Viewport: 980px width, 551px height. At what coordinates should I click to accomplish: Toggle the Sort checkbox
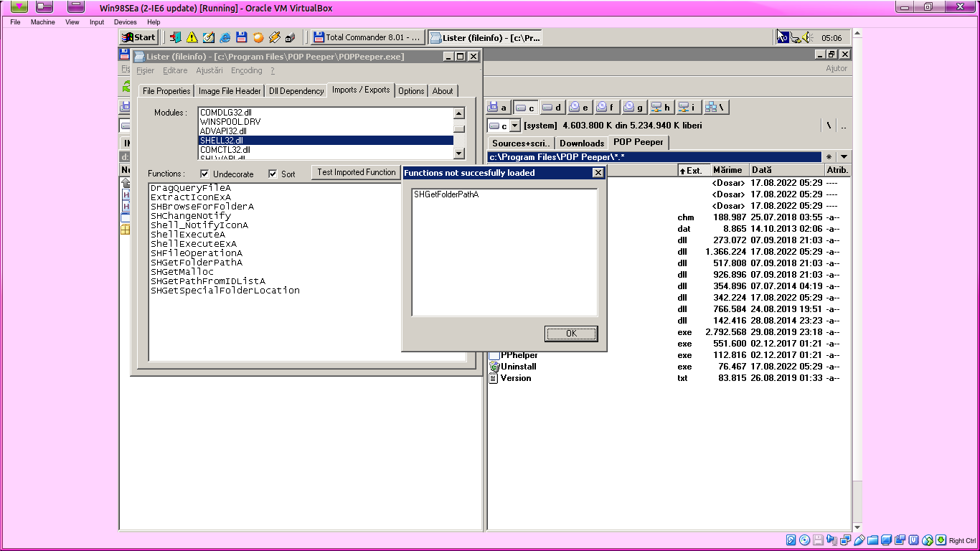(273, 174)
